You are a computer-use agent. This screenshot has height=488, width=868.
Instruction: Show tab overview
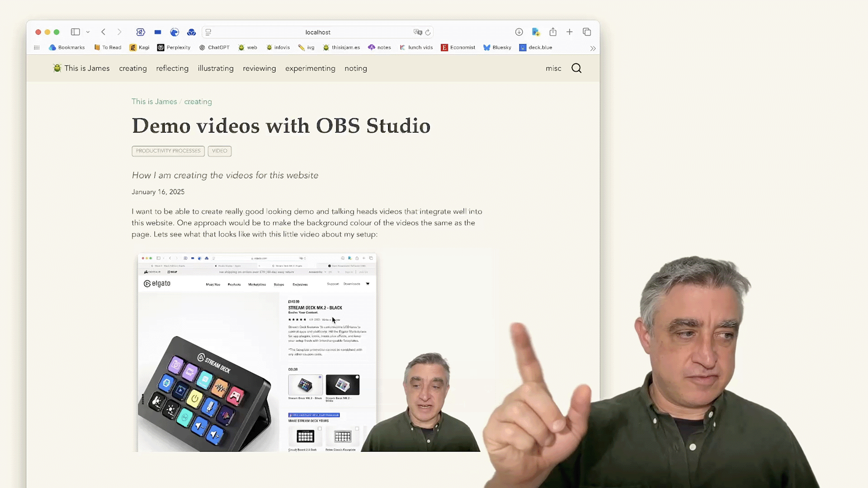coord(587,32)
